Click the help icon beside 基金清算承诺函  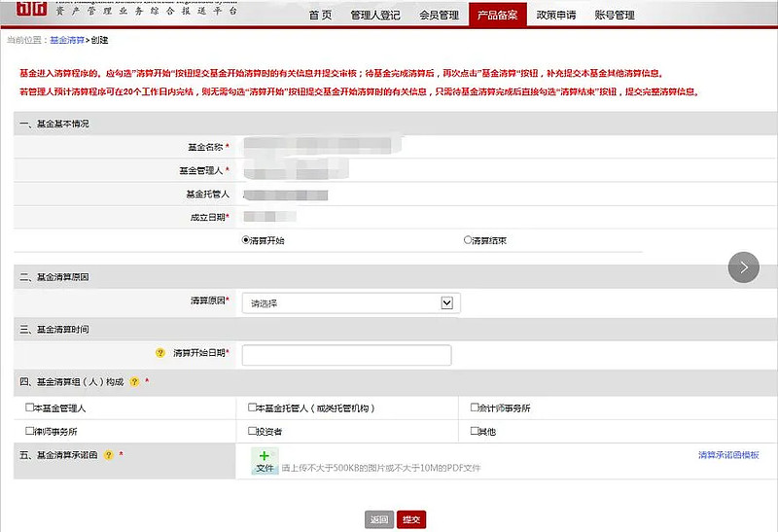click(x=108, y=454)
